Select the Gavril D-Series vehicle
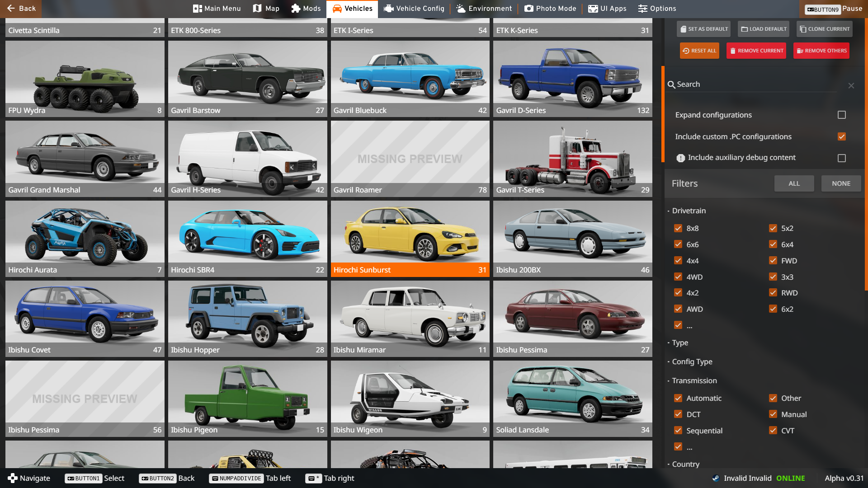868x488 pixels. coord(573,79)
